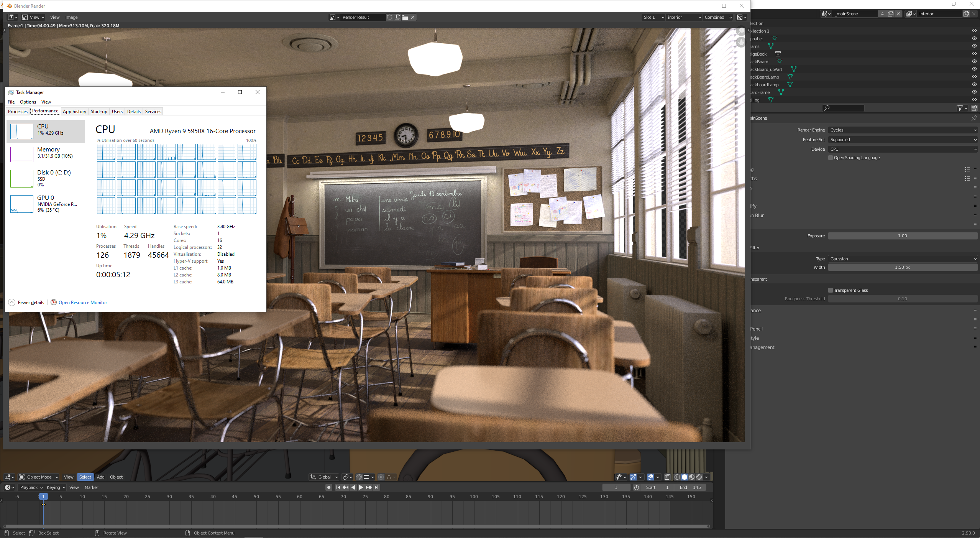980x538 pixels.
Task: Enable Open Shading Language checkbox
Action: [x=831, y=158]
